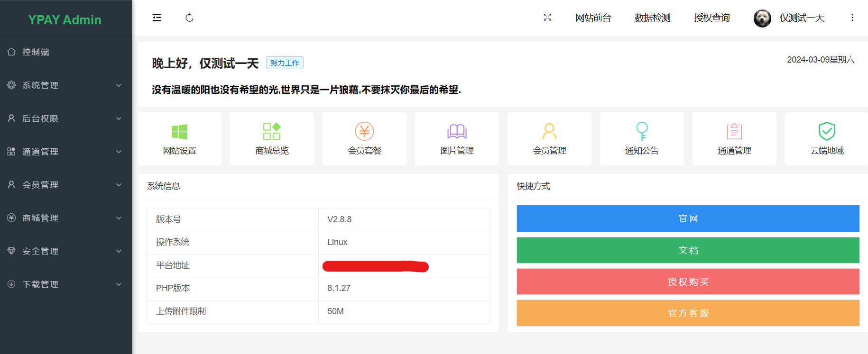Expand the 后台权限 chevron
Viewport: 868px width, 354px height.
(119, 118)
